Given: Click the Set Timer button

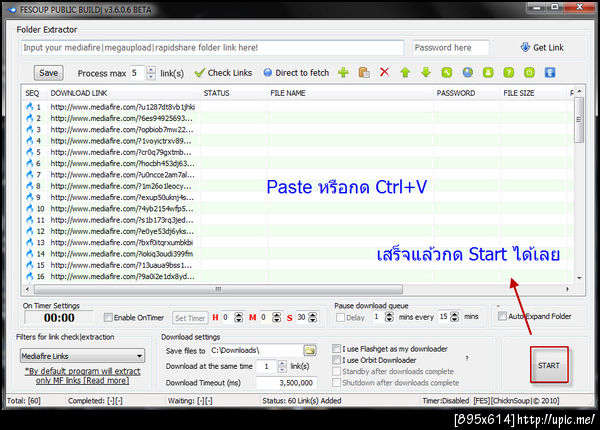Looking at the screenshot, I should click(x=190, y=318).
